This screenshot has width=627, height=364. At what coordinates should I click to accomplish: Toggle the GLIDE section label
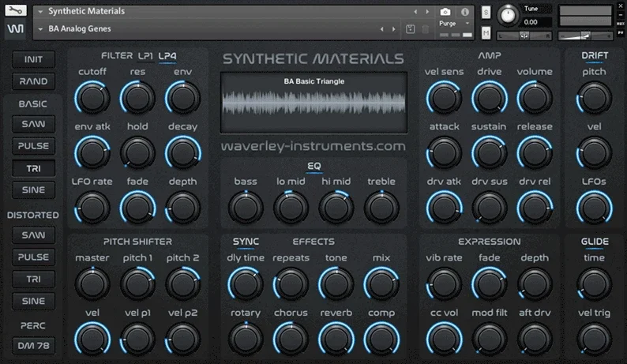[595, 242]
